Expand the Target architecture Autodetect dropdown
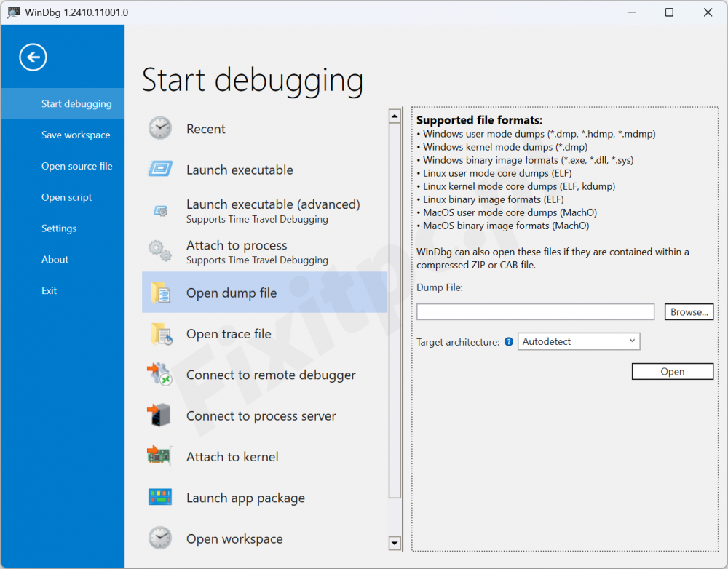This screenshot has height=569, width=728. click(578, 341)
